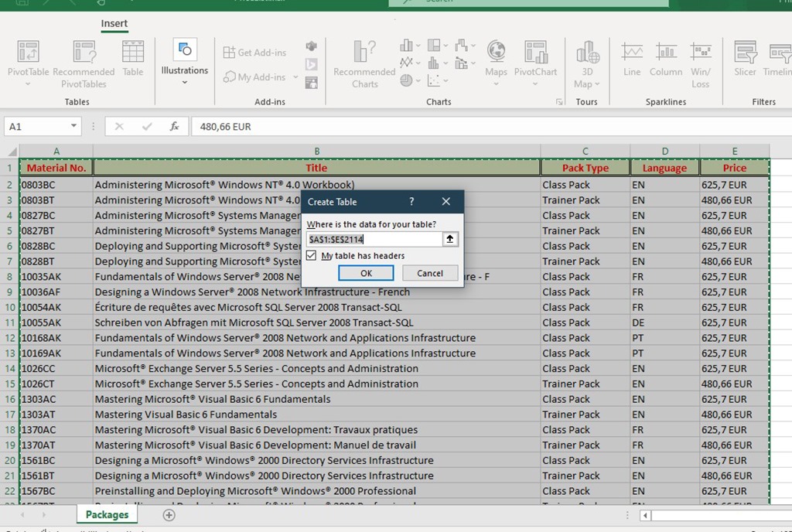This screenshot has height=532, width=792.
Task: Click cell 1567BC in column A
Action: [x=56, y=491]
